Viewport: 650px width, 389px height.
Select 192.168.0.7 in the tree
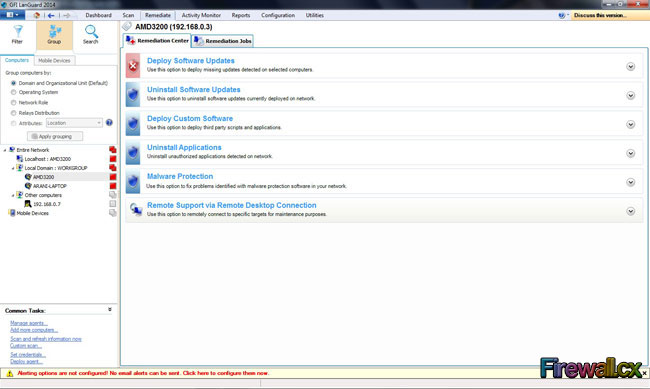point(46,204)
